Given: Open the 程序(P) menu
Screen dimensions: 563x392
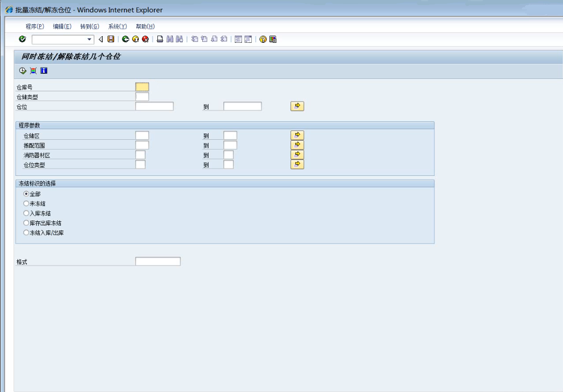Looking at the screenshot, I should [35, 26].
